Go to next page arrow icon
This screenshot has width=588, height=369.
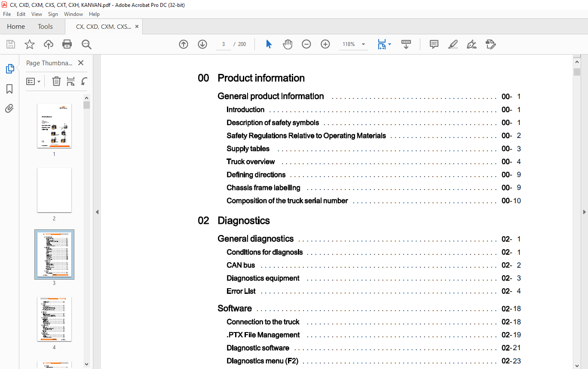click(x=202, y=44)
